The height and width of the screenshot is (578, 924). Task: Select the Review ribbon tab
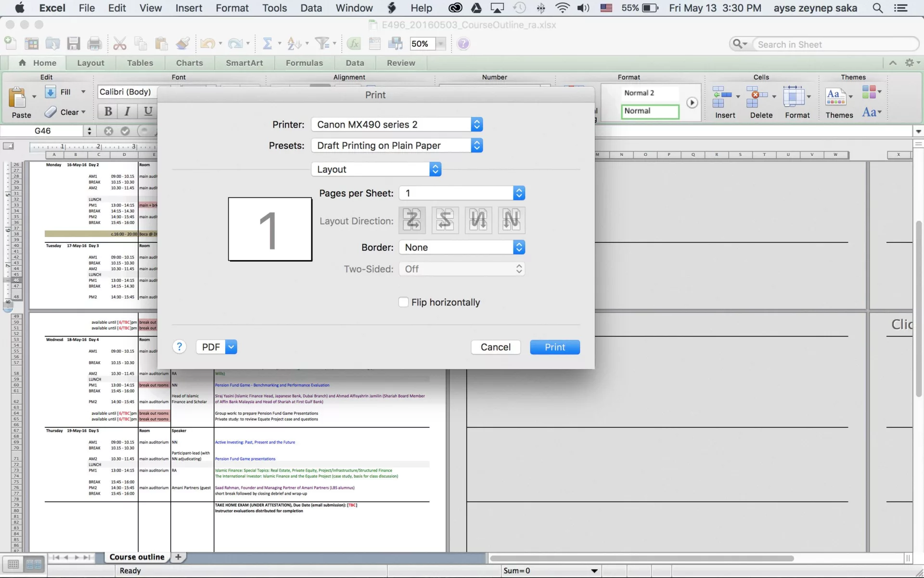pos(400,62)
